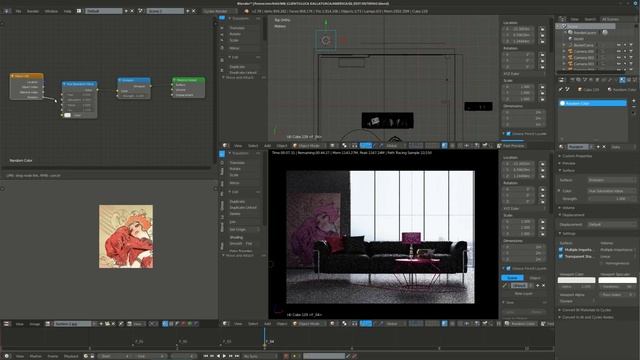Open the XYZ Euler rotation mode dropdown, upper panel
Image resolution: width=640 pixels, height=360 pixels.
[x=524, y=74]
